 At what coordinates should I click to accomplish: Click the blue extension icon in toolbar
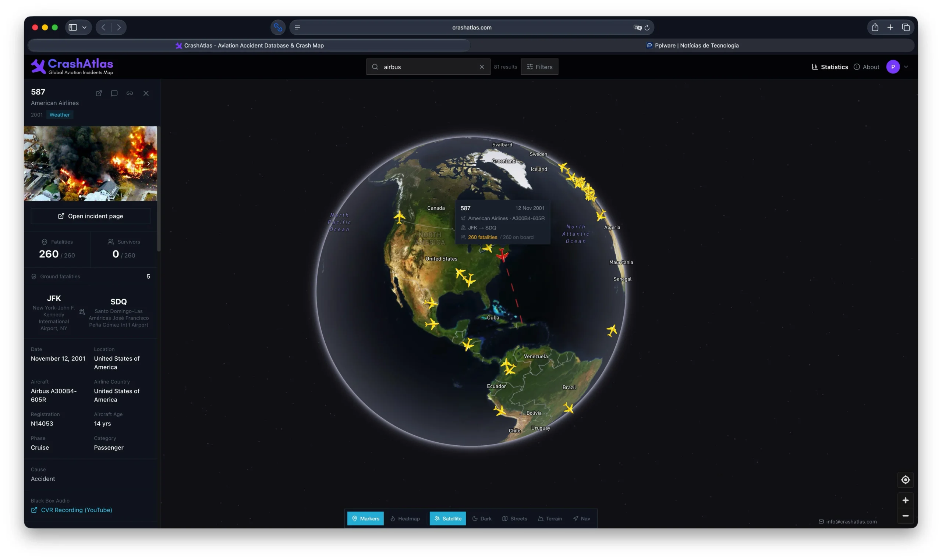(278, 27)
